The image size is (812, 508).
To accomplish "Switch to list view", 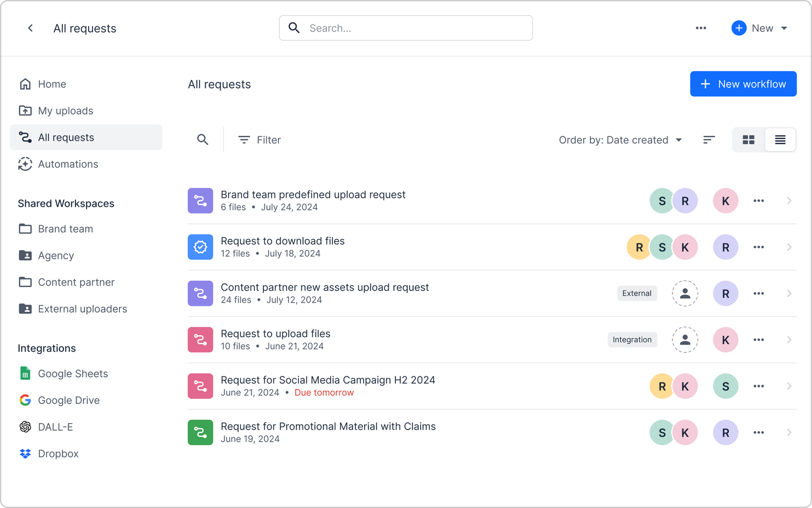I will [780, 140].
